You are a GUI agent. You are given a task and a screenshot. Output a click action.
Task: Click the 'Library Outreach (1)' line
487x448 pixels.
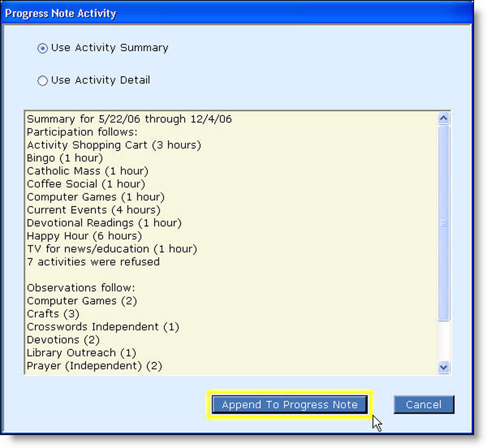coord(81,353)
